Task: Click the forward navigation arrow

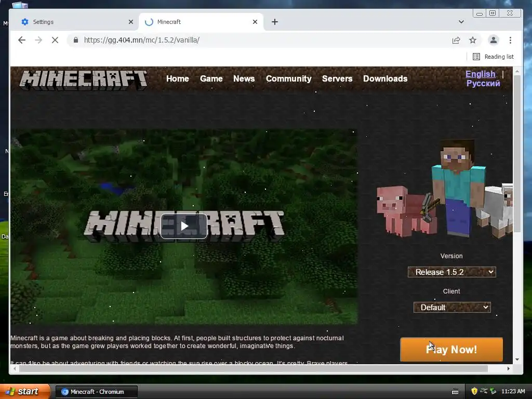Action: 38,40
